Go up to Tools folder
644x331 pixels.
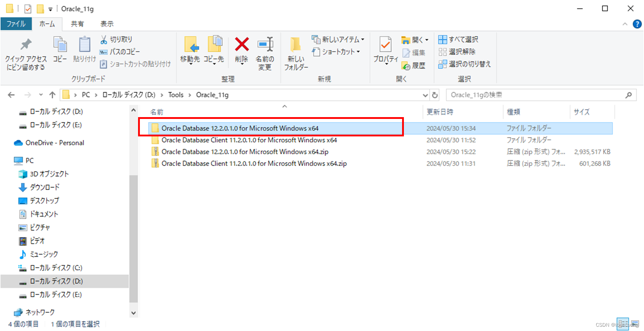pyautogui.click(x=52, y=95)
